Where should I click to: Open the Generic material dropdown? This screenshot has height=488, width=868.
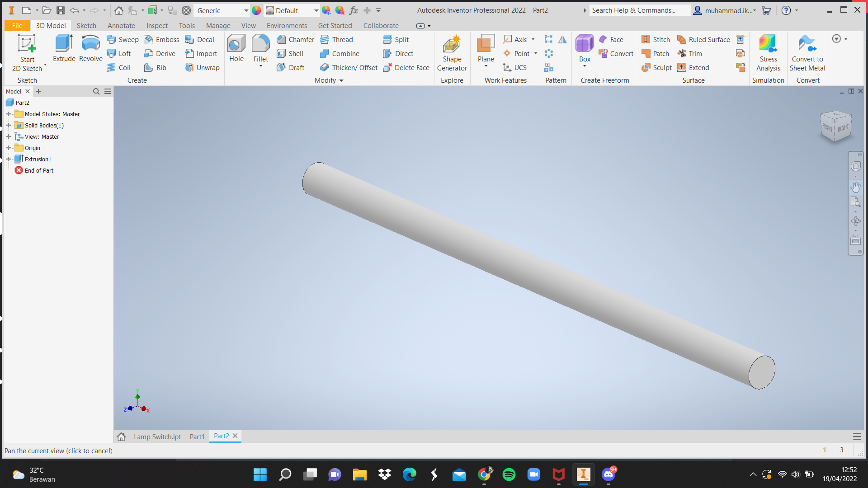pyautogui.click(x=246, y=10)
